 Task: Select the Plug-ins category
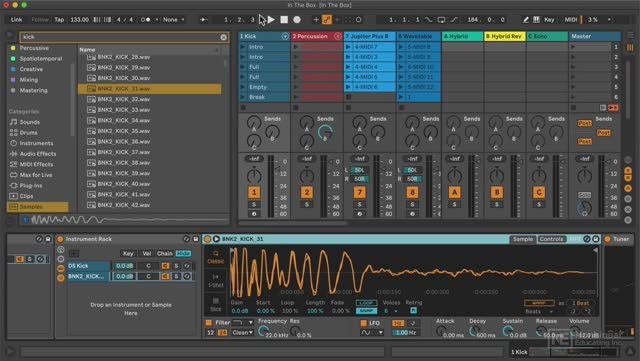[31, 185]
